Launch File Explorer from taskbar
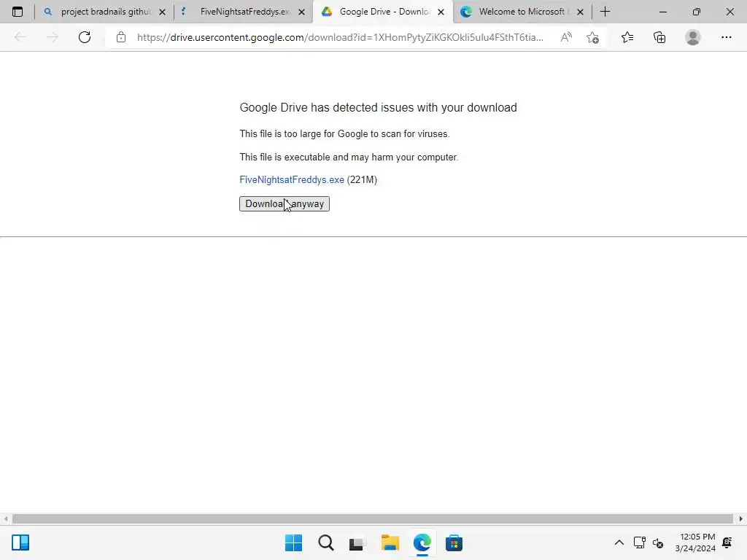 [x=390, y=542]
